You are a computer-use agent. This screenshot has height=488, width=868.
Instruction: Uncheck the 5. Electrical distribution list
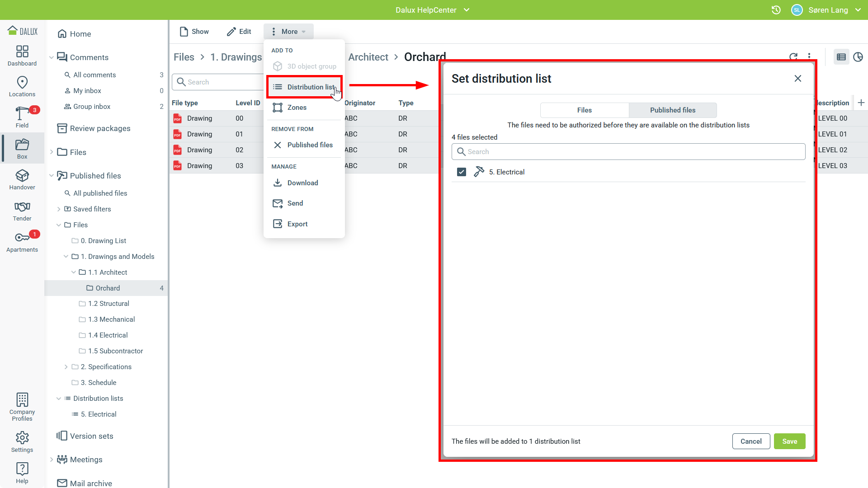pos(461,172)
